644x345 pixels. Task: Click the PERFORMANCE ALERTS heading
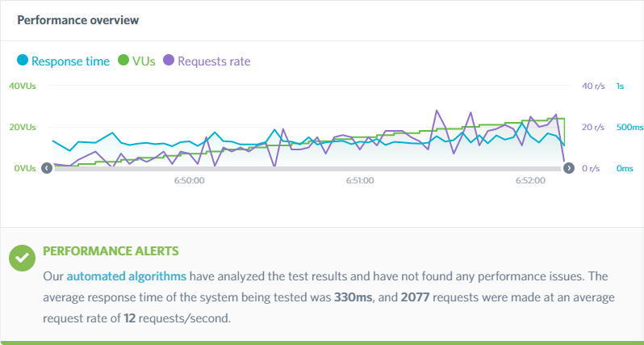pos(111,251)
